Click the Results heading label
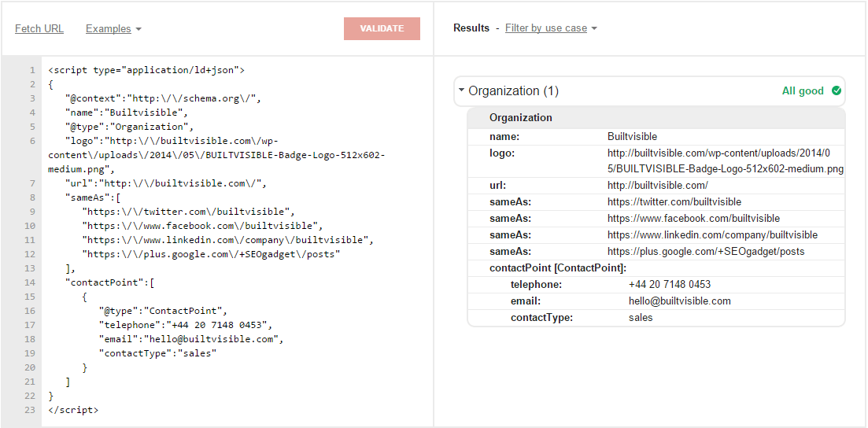This screenshot has width=868, height=428. point(471,28)
